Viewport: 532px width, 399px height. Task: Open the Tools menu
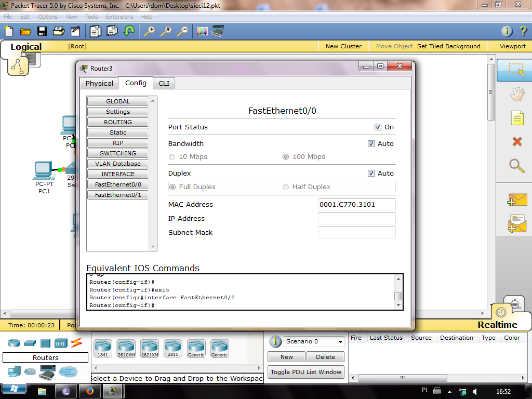click(91, 17)
